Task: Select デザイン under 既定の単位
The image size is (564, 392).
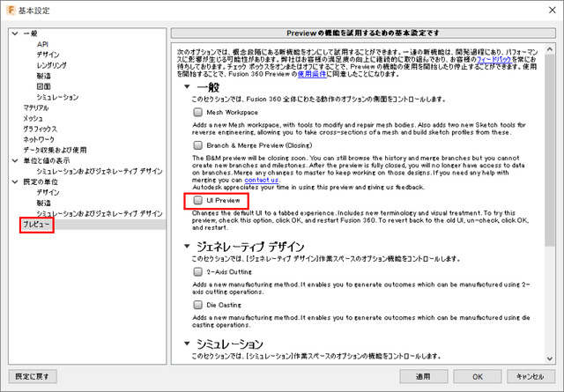Action: coord(48,192)
